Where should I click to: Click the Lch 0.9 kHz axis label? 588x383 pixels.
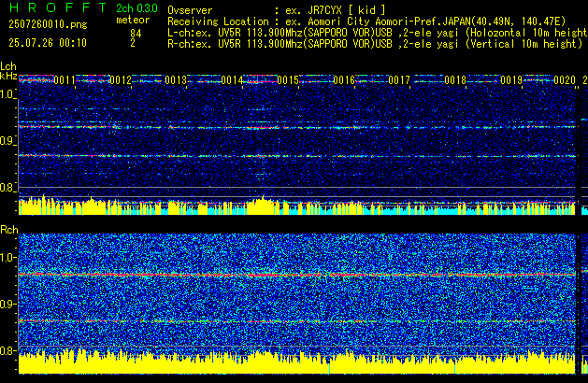pyautogui.click(x=7, y=141)
